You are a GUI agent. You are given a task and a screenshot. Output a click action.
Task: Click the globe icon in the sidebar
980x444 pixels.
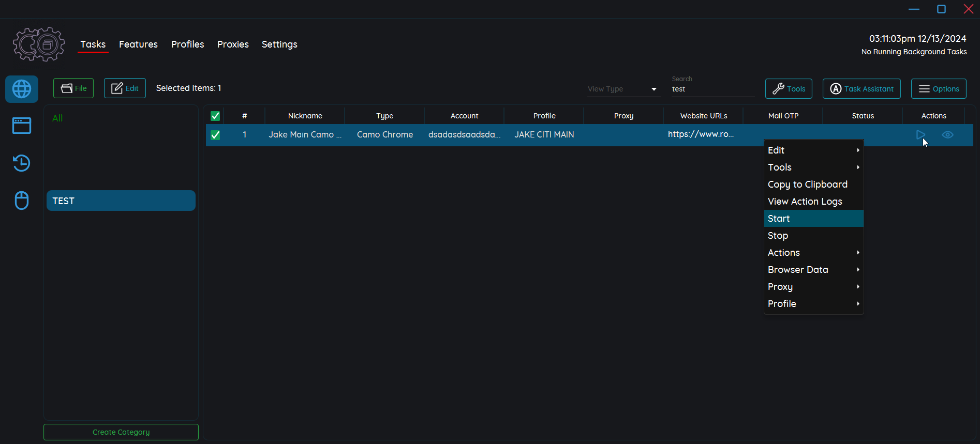click(22, 89)
